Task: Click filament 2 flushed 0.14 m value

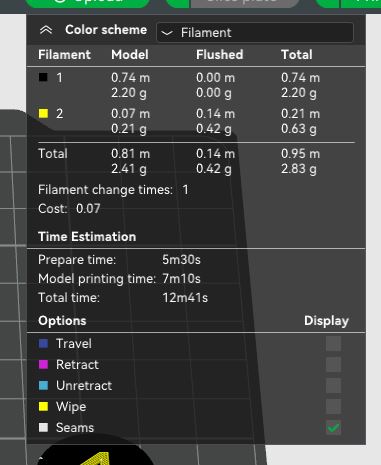Action: (x=215, y=114)
